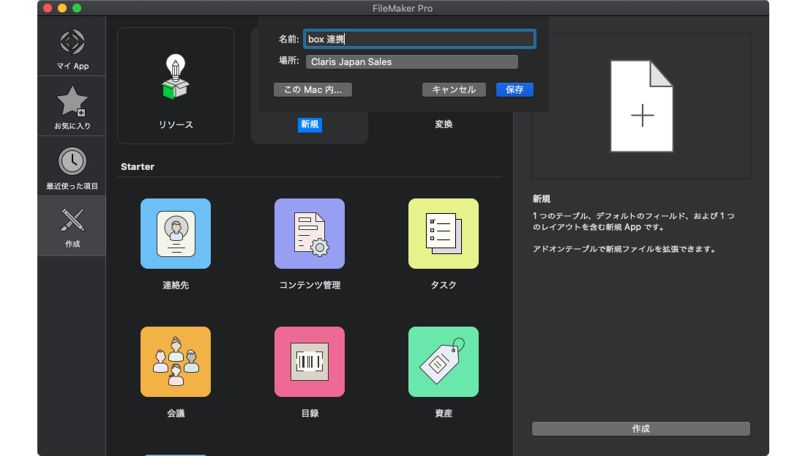This screenshot has width=800, height=456.
Task: Click the 新規 heading in the detail panel
Action: [541, 199]
